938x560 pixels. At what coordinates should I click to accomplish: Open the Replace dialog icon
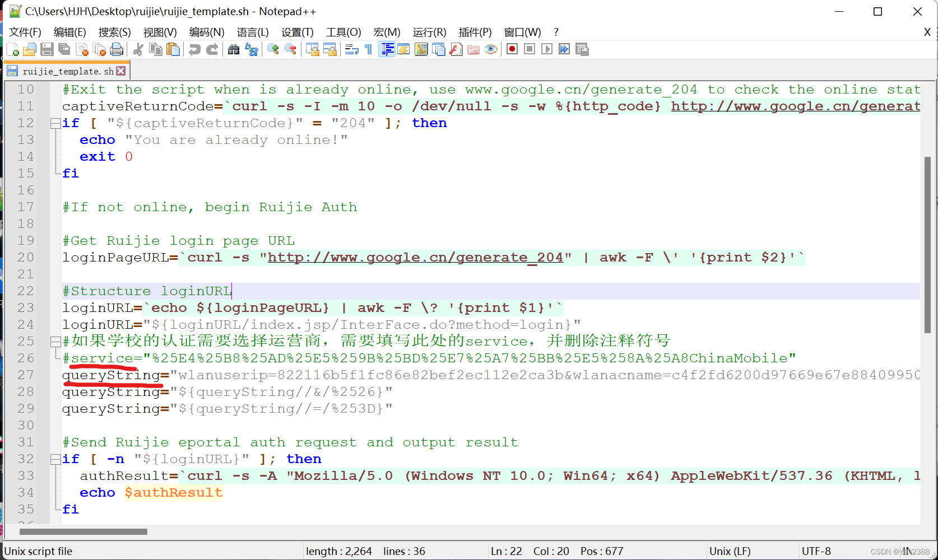tap(252, 49)
